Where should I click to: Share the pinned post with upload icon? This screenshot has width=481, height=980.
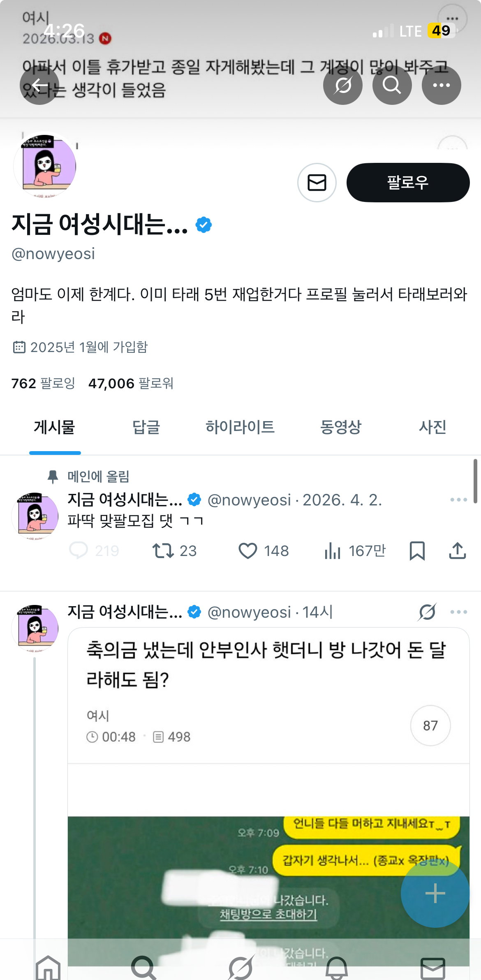[457, 551]
